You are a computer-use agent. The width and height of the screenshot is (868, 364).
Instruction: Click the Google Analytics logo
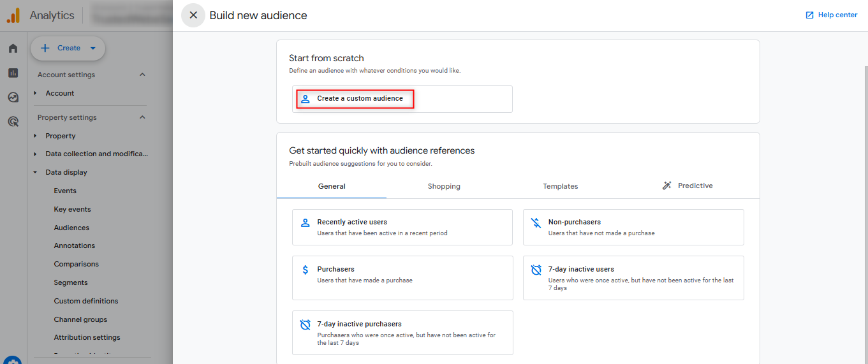[13, 15]
